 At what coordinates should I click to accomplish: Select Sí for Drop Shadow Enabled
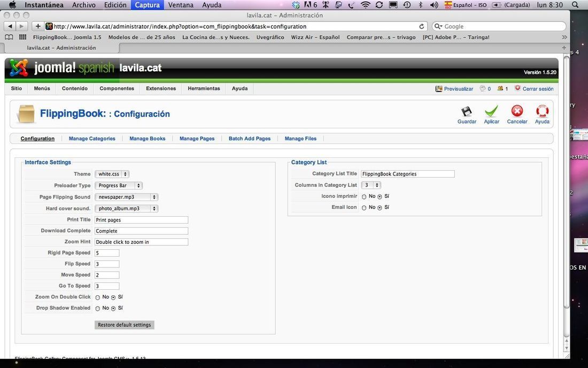113,308
